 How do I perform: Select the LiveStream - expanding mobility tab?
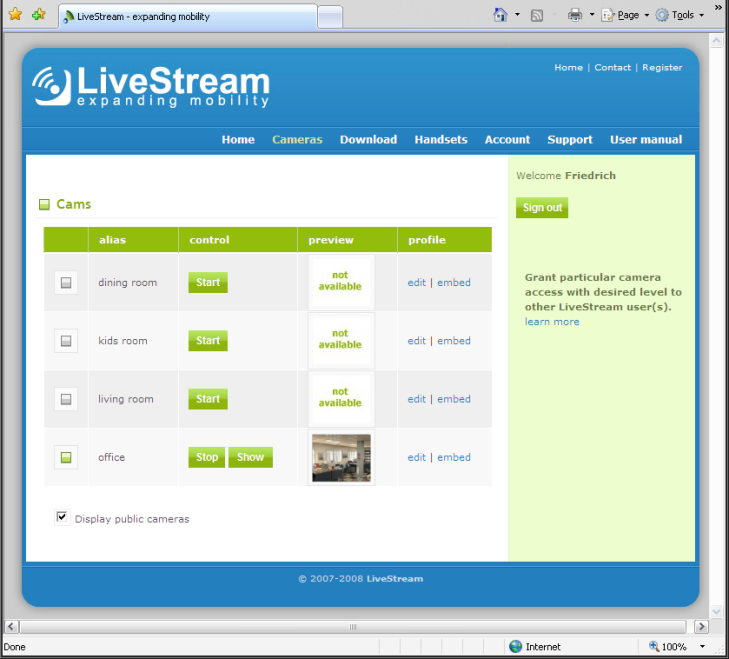click(x=188, y=17)
